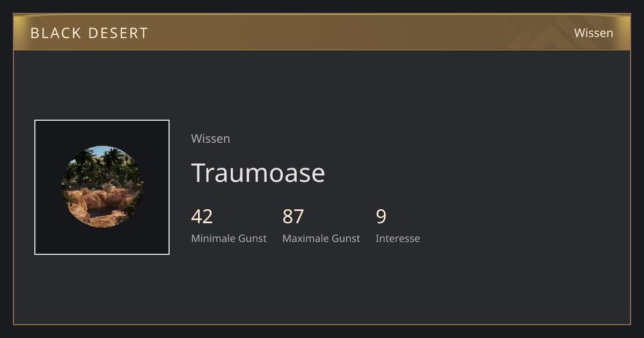
Task: Select the Traumoase title text
Action: pyautogui.click(x=258, y=173)
